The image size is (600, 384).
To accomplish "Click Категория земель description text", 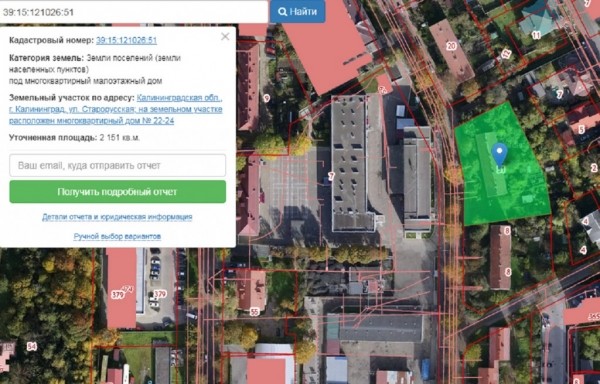I will [95, 69].
